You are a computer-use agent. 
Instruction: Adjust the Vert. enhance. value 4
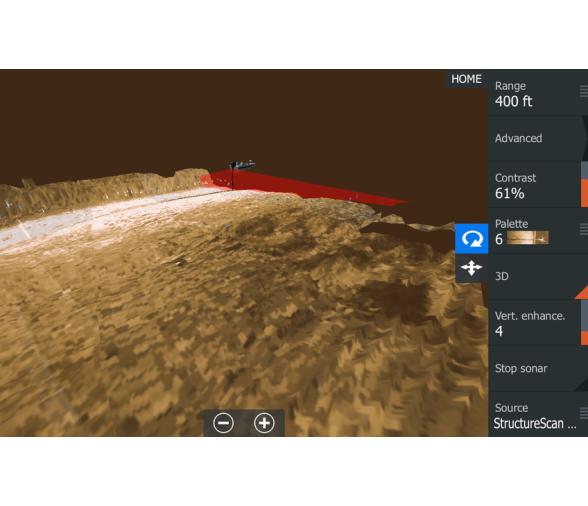[x=538, y=323]
